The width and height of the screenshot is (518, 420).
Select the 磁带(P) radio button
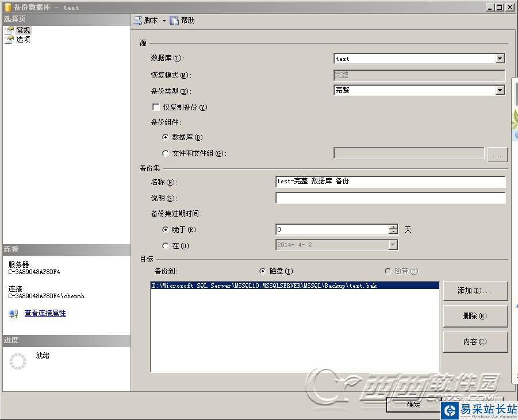click(x=388, y=271)
